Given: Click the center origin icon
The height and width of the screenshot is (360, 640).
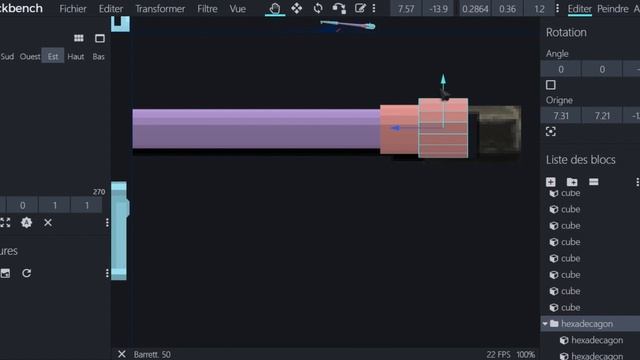Looking at the screenshot, I should pyautogui.click(x=551, y=131).
